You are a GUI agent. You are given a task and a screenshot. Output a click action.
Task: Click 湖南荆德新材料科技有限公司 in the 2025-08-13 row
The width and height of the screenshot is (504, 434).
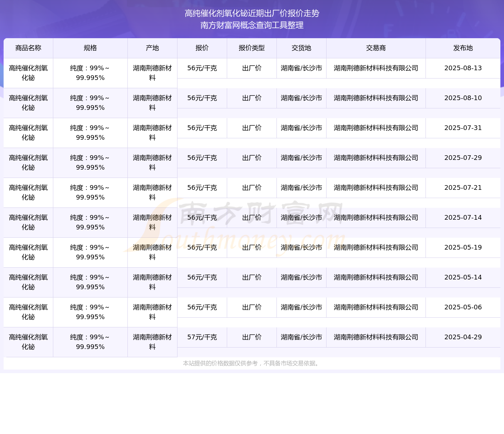376,68
